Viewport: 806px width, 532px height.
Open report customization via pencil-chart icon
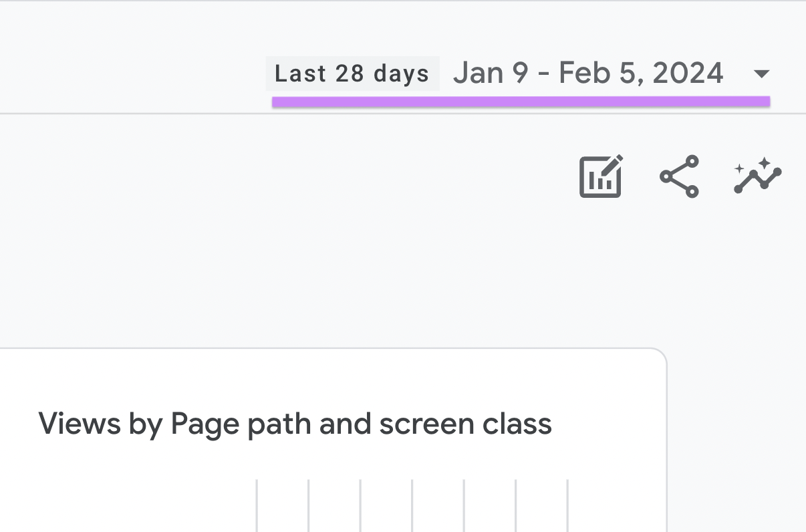pyautogui.click(x=599, y=176)
